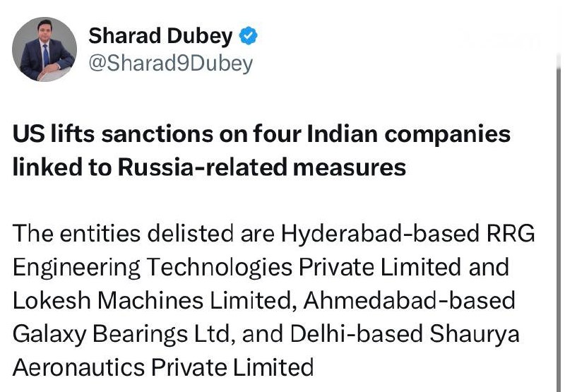Click the word 'Ahmedabad-based' in the tweet

(410, 300)
